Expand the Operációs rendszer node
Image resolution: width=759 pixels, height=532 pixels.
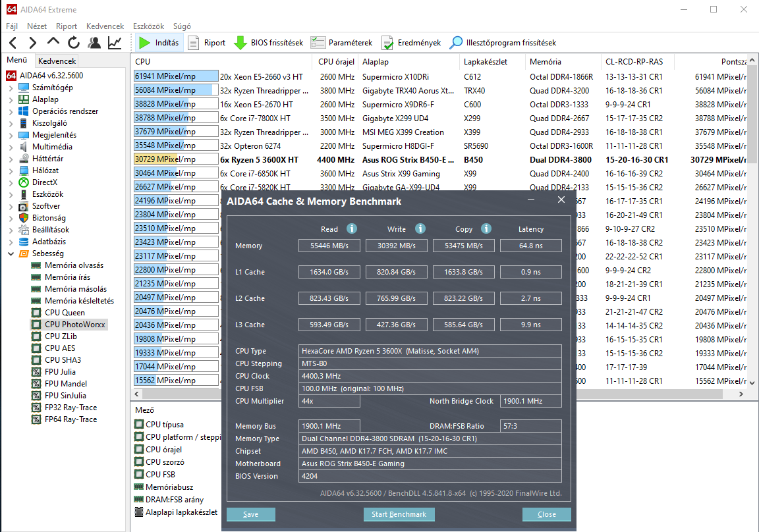(x=11, y=111)
